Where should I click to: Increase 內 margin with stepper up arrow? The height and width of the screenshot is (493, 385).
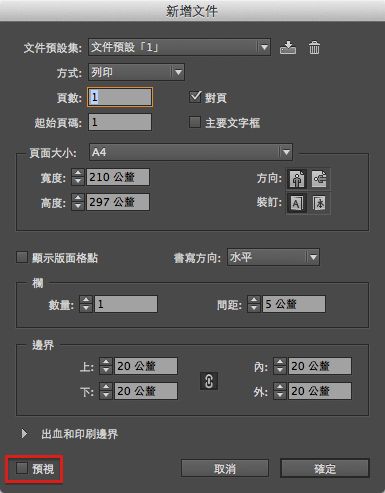pyautogui.click(x=280, y=362)
